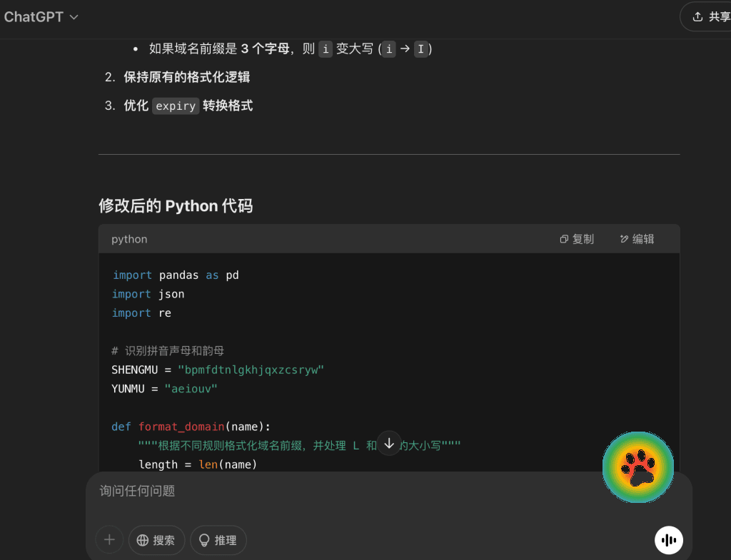Click the python language label of code block
The width and height of the screenshot is (731, 560).
pyautogui.click(x=129, y=239)
